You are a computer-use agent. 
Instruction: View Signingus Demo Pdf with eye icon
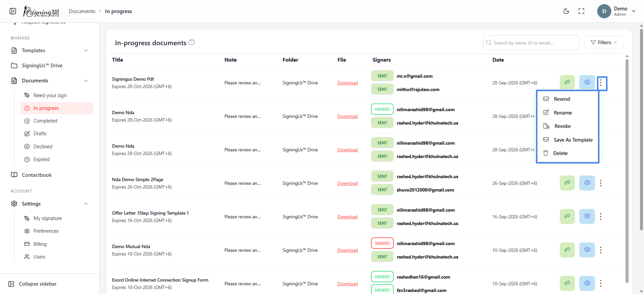point(587,82)
